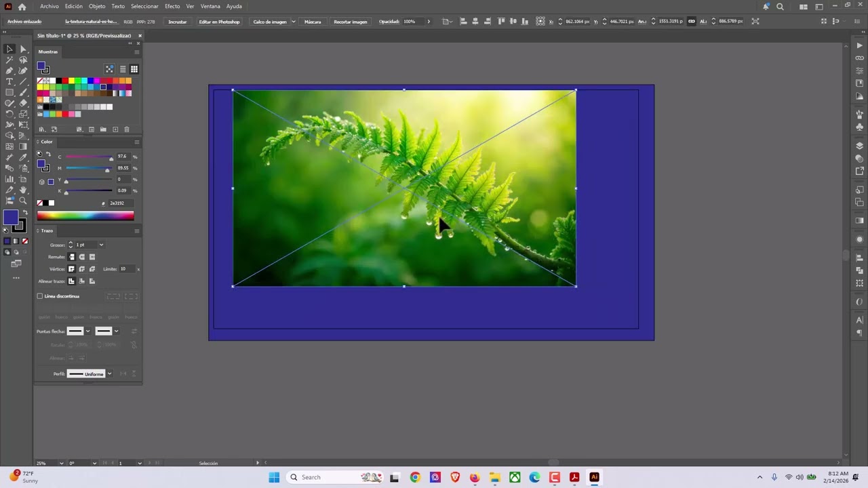Select the Selection tool arrow
Screen dimensions: 868x488
click(x=9, y=49)
